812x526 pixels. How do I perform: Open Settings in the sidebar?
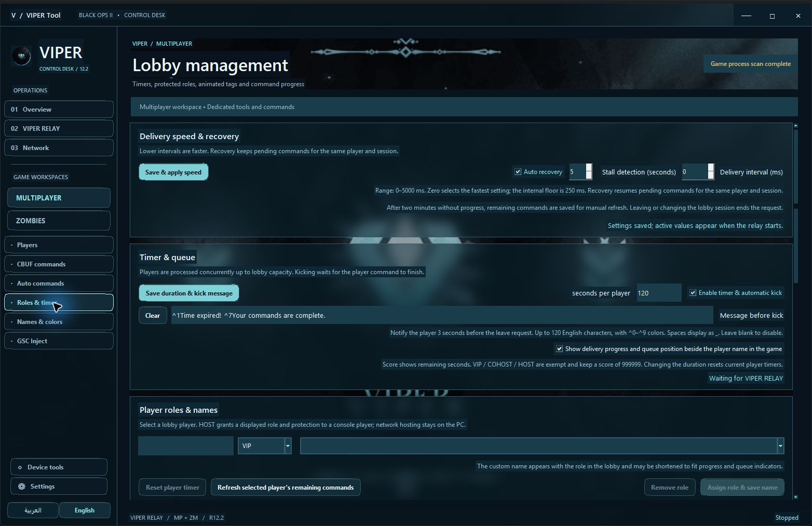pyautogui.click(x=59, y=487)
